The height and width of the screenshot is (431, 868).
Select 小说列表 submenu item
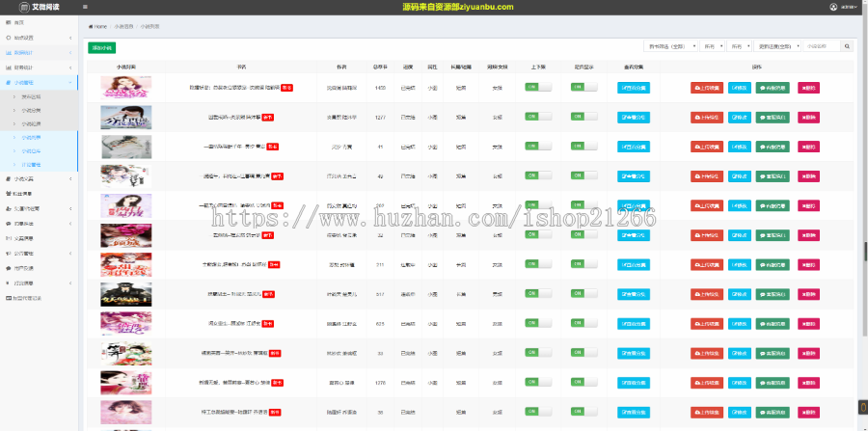pyautogui.click(x=39, y=137)
